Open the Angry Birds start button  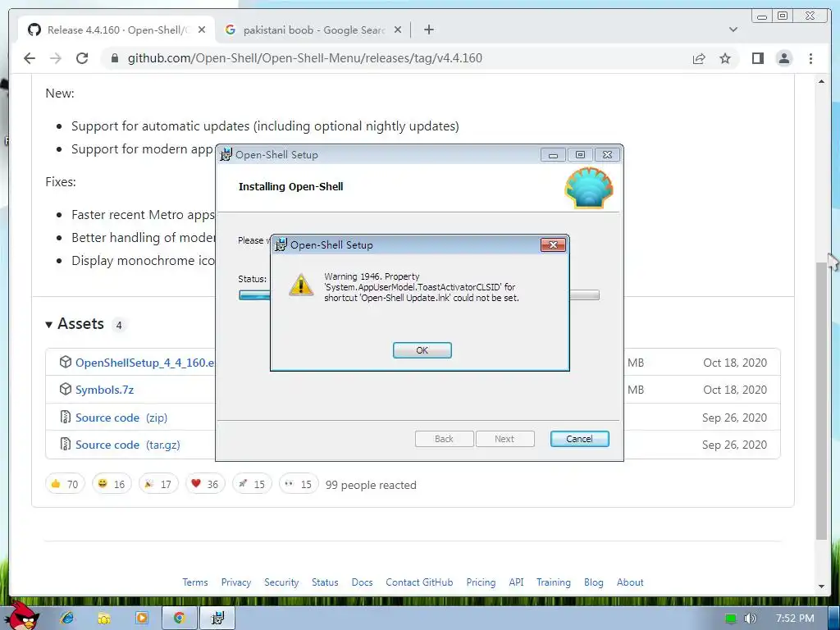coord(24,616)
